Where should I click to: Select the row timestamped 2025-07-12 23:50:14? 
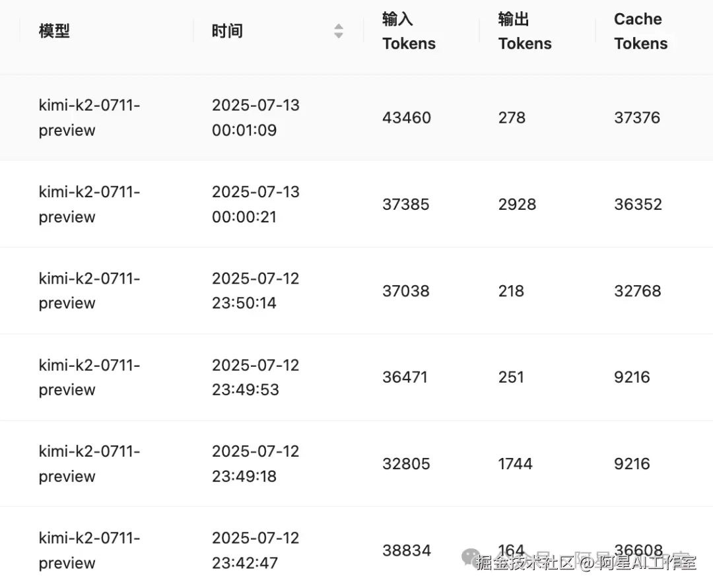[x=356, y=290]
